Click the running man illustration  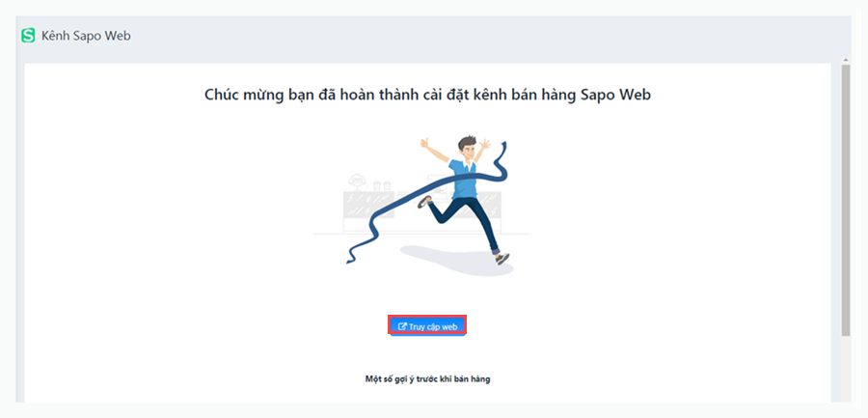click(463, 199)
